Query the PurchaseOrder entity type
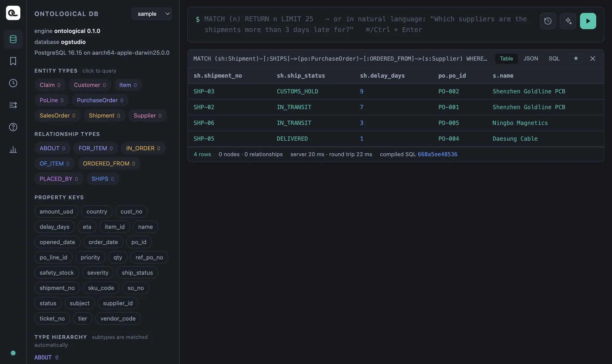The height and width of the screenshot is (364, 612). [100, 100]
